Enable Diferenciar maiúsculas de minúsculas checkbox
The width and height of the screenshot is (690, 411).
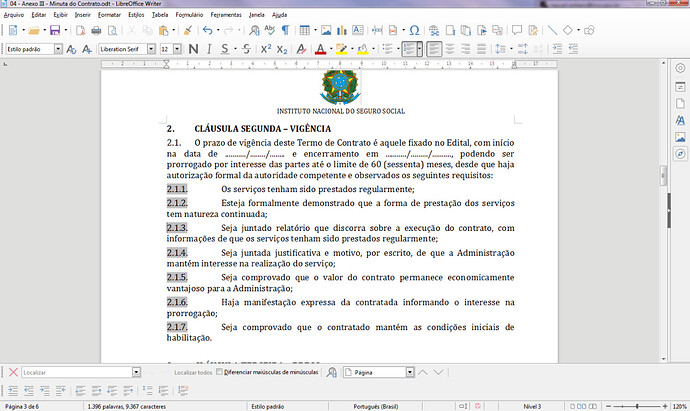point(219,372)
